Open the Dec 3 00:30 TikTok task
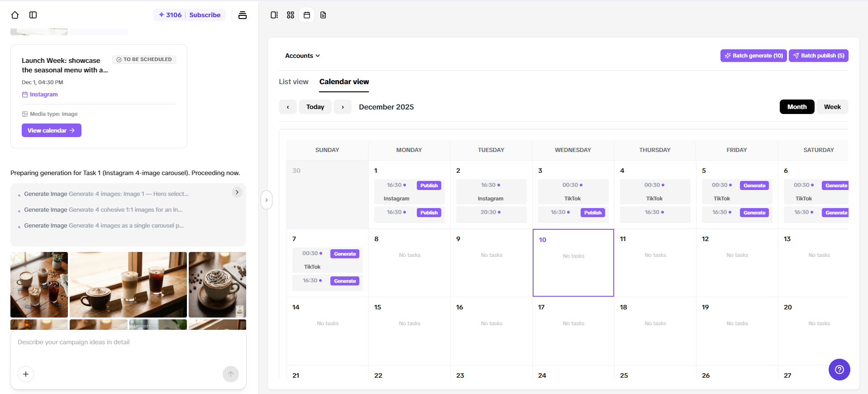Screen dimensions: 868x394 pyautogui.click(x=573, y=192)
